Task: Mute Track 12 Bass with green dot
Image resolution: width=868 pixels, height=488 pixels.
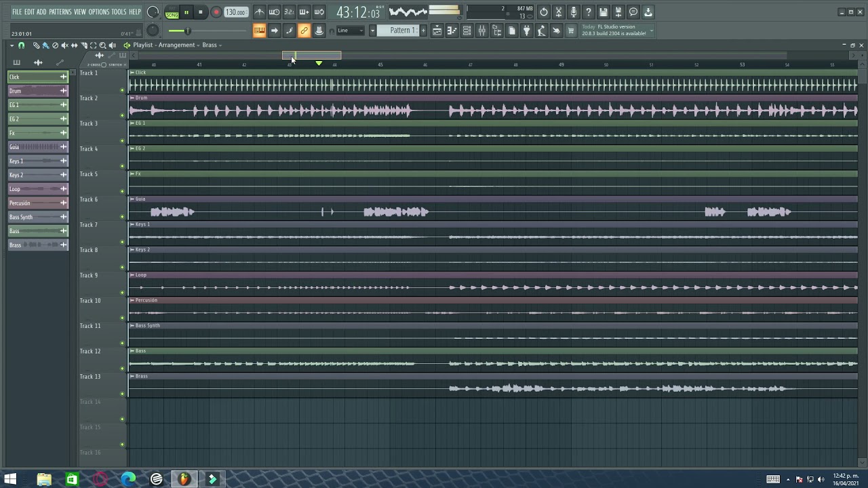Action: point(122,369)
